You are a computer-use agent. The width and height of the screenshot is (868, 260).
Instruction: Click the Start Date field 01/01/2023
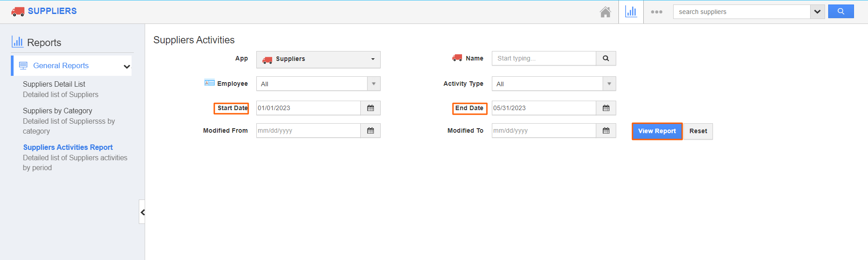pyautogui.click(x=308, y=108)
